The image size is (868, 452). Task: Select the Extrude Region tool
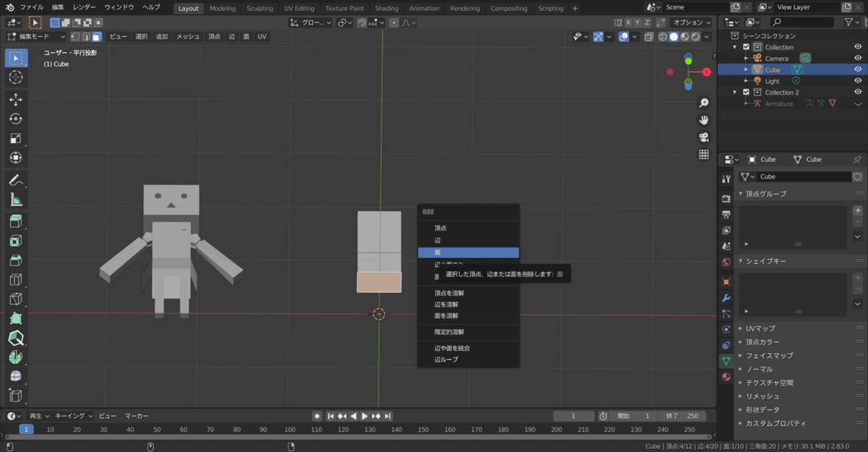click(16, 222)
